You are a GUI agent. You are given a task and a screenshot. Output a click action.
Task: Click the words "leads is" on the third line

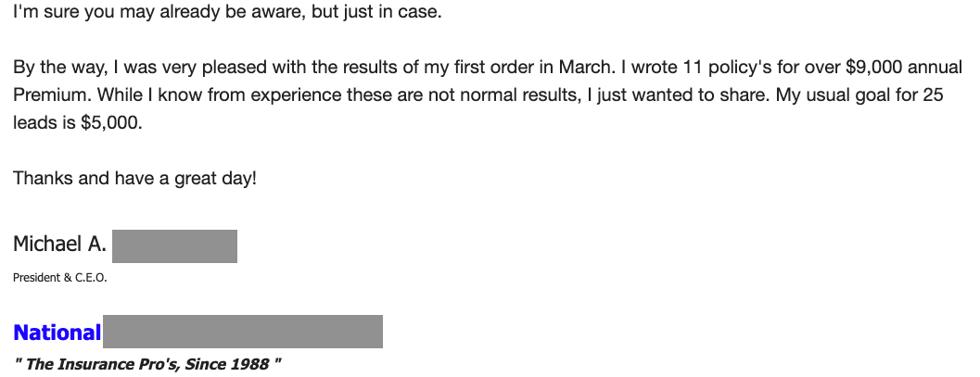pos(45,123)
